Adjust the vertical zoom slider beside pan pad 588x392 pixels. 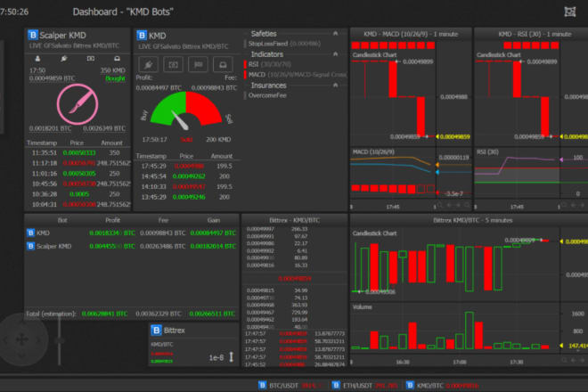pos(60,340)
